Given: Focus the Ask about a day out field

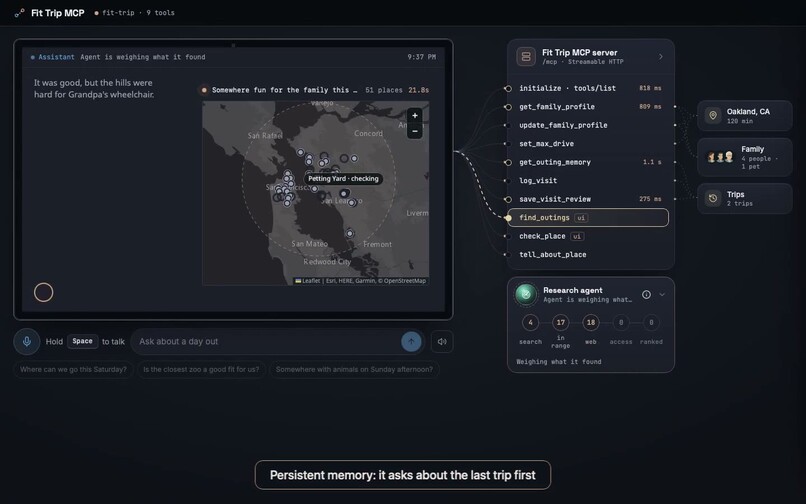Looking at the screenshot, I should click(x=267, y=341).
